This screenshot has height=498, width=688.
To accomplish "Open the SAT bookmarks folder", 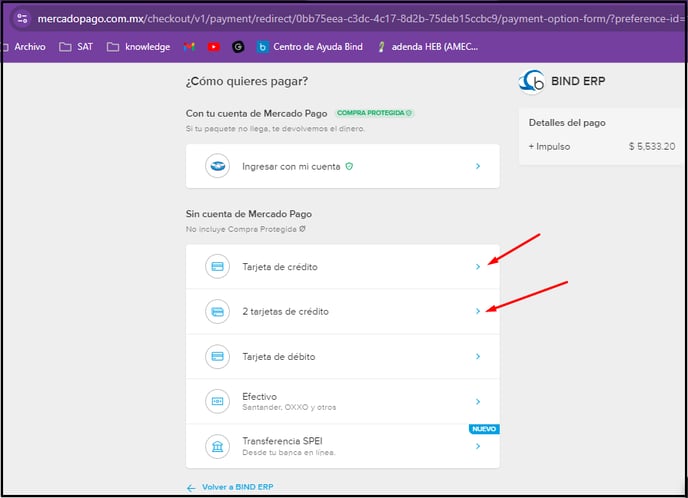I will 76,47.
